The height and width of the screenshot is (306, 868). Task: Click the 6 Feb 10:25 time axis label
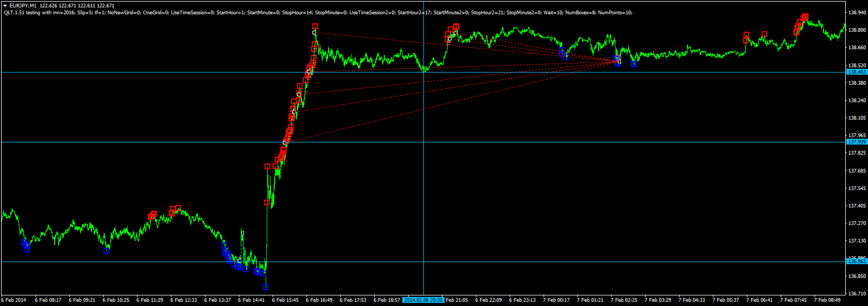tap(116, 300)
